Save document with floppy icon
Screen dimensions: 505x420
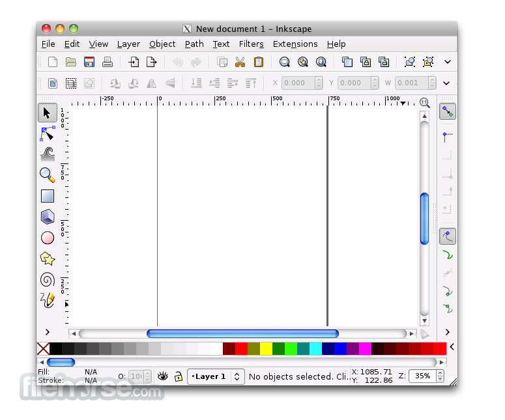(89, 62)
